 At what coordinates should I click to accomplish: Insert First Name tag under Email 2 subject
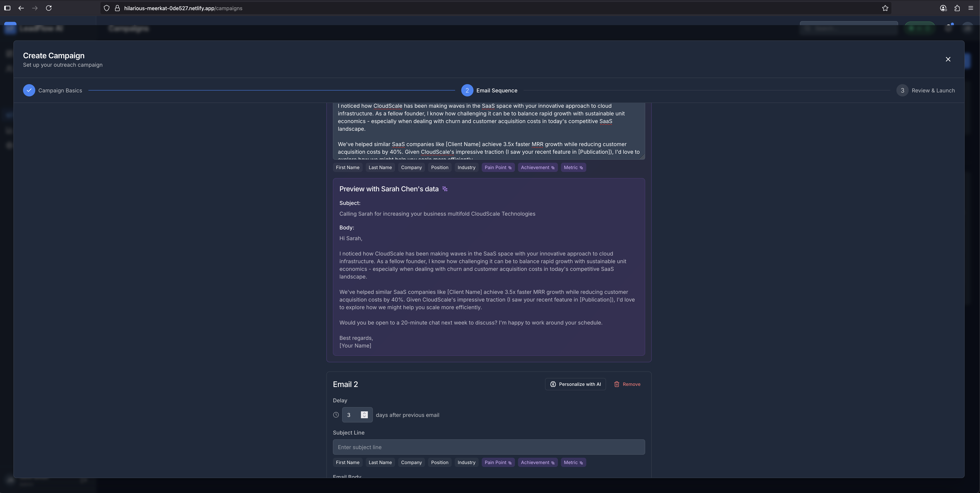(347, 463)
